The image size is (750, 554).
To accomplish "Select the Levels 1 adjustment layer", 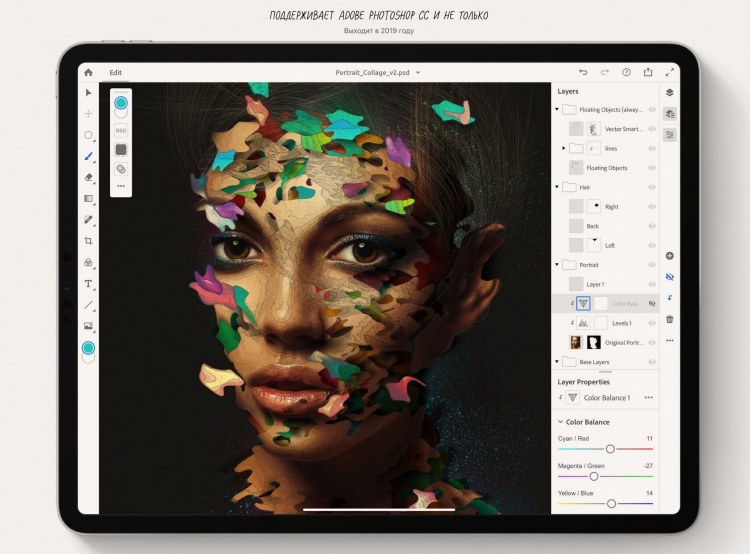I will click(x=606, y=323).
